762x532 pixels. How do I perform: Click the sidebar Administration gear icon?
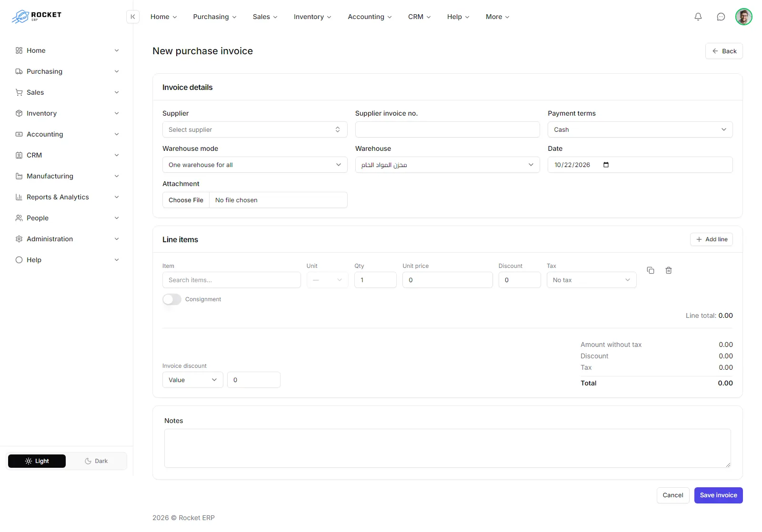click(19, 239)
